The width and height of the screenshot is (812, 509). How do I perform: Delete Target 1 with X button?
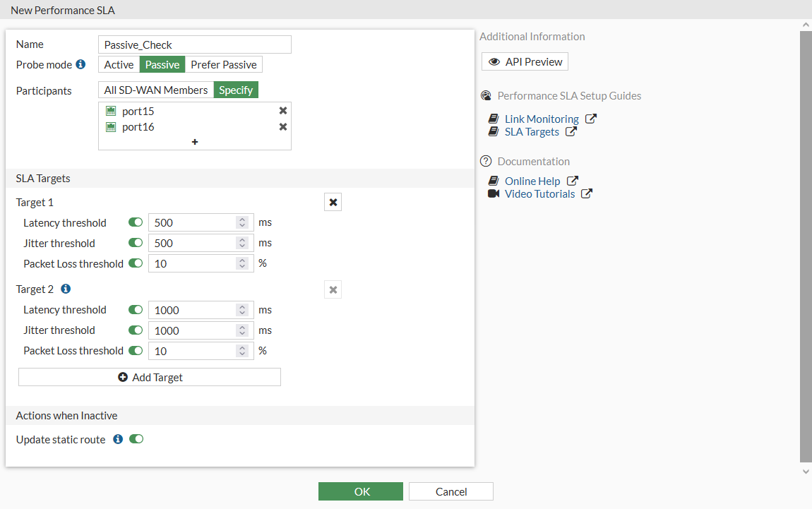(x=333, y=203)
